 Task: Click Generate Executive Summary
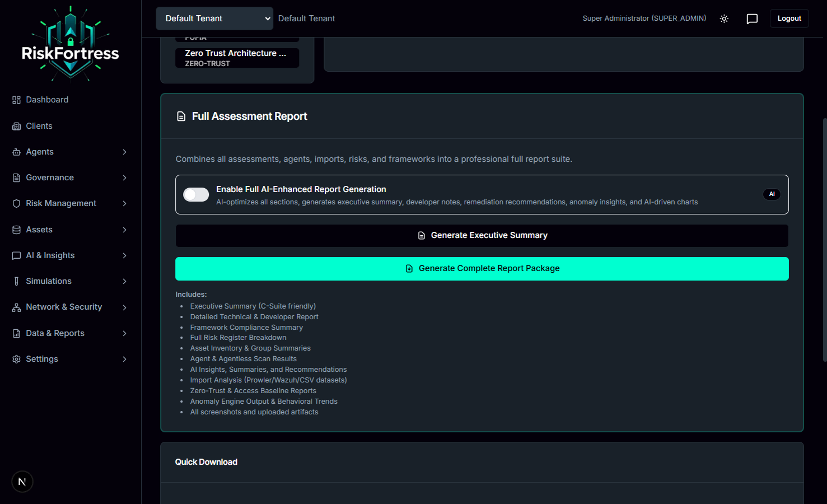pyautogui.click(x=482, y=235)
